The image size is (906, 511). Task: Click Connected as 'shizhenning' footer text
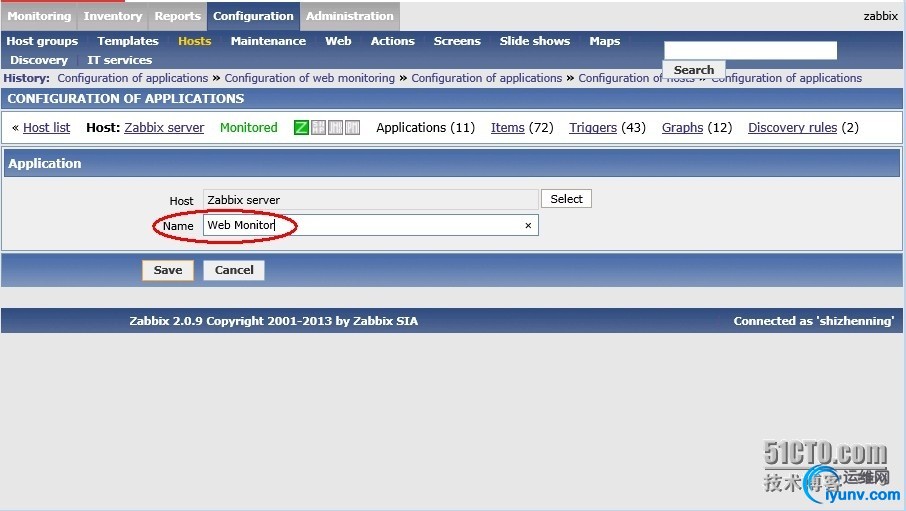pyautogui.click(x=814, y=321)
